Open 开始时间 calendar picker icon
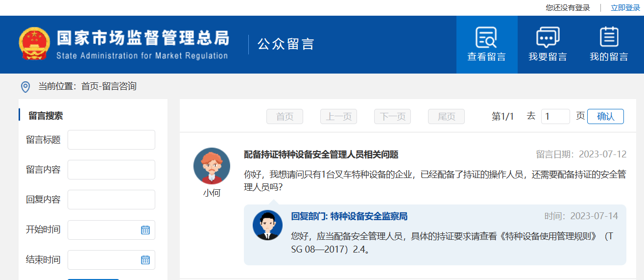The width and height of the screenshot is (644, 280). point(145,230)
